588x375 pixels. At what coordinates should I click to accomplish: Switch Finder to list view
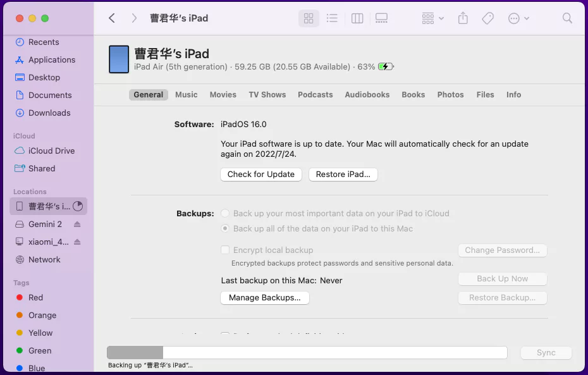click(x=333, y=18)
